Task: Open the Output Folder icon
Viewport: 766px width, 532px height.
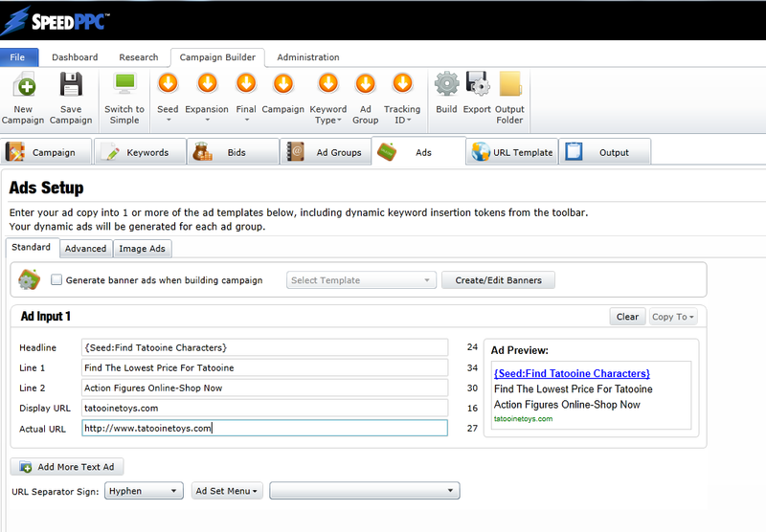Action: pos(509,84)
